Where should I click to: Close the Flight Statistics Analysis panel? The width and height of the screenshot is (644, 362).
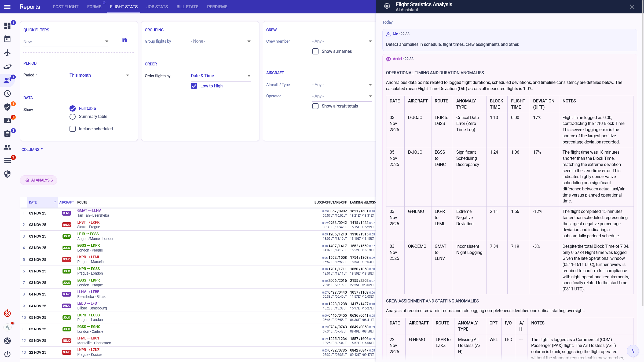click(x=632, y=7)
